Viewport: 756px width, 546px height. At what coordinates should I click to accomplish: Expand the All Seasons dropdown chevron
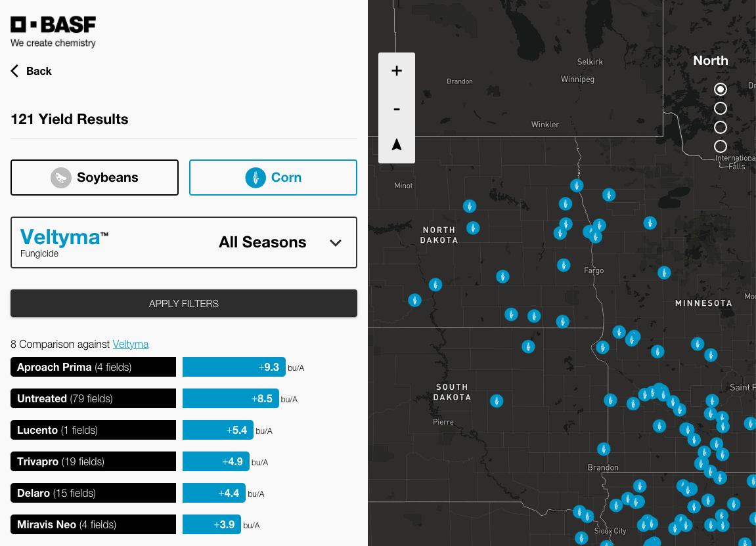(x=336, y=243)
